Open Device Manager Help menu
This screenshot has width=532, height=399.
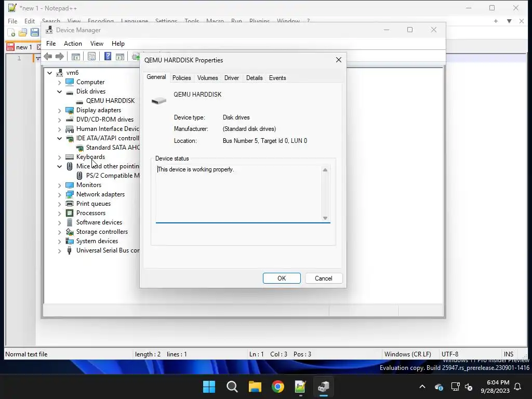[x=118, y=44]
